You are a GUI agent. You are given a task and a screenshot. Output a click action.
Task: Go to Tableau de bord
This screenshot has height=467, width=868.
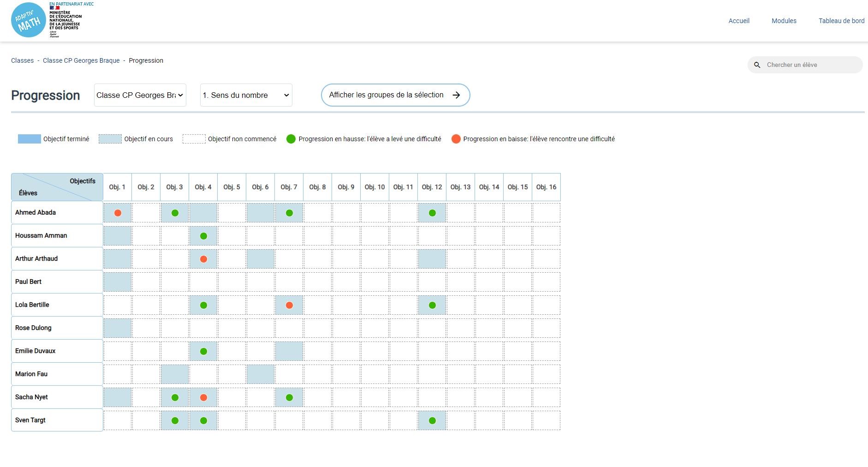click(x=841, y=21)
